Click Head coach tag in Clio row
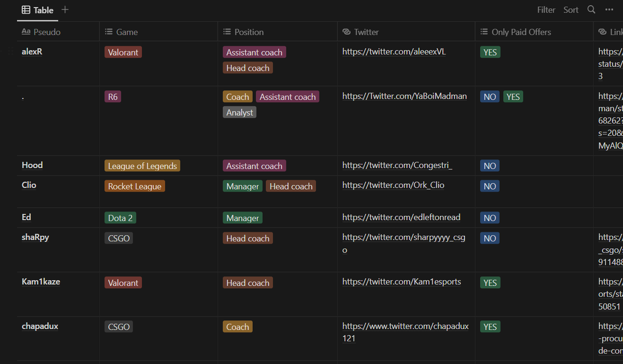This screenshot has height=364, width=623. 291,186
